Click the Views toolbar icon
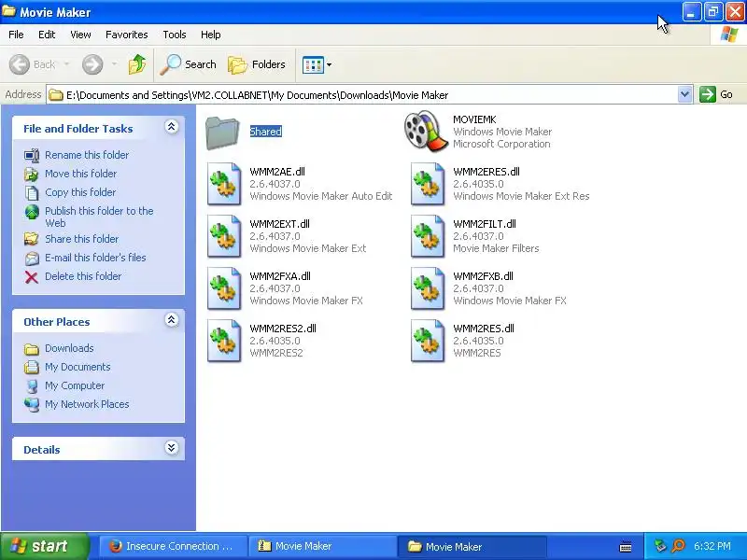Screen dimensions: 747x560 click(x=313, y=64)
